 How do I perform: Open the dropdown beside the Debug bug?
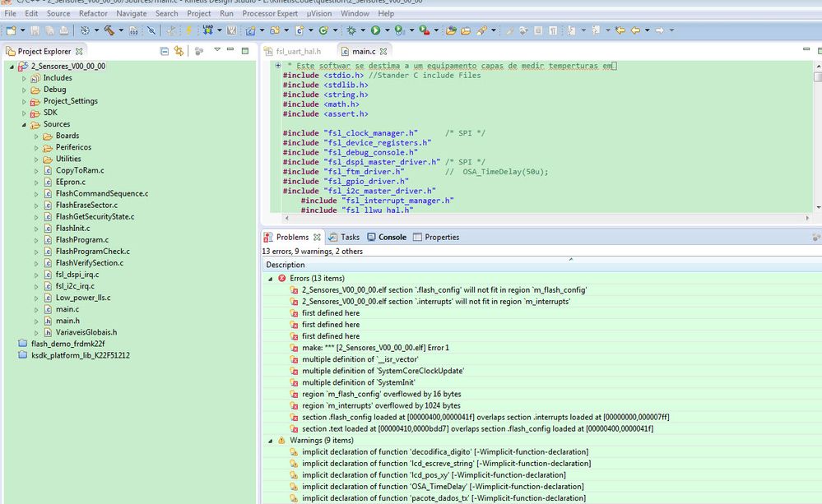point(363,30)
